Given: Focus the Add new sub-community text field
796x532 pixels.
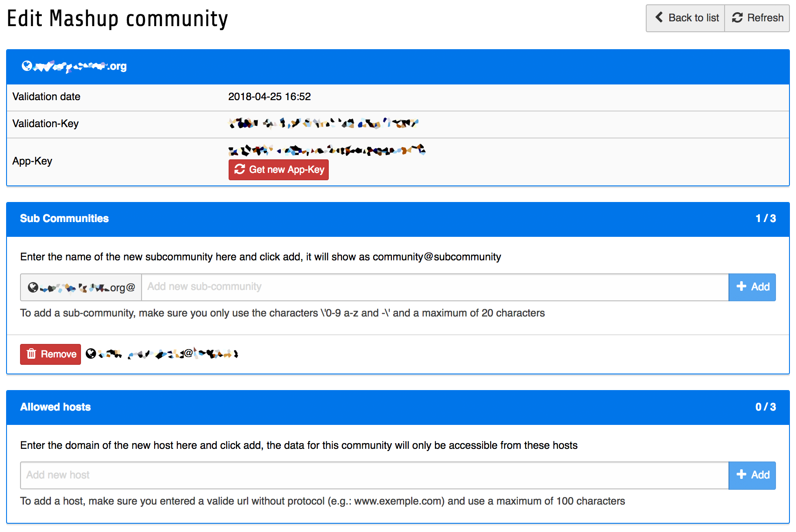Looking at the screenshot, I should coord(435,287).
